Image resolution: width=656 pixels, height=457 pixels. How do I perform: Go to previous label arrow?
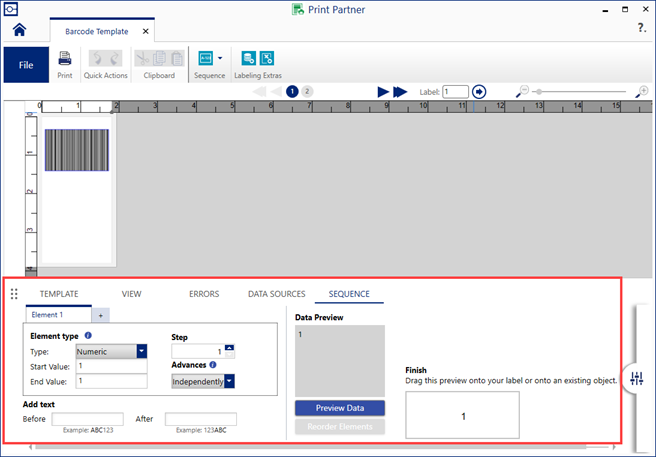(x=276, y=91)
